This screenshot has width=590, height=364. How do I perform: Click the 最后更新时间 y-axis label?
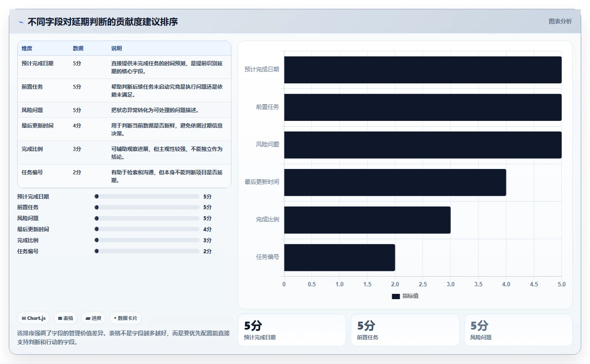262,182
